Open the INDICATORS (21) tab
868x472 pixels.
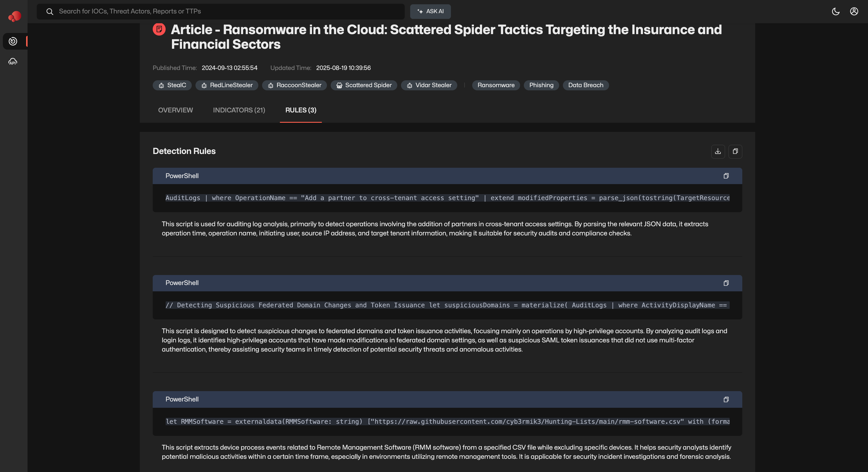(239, 110)
